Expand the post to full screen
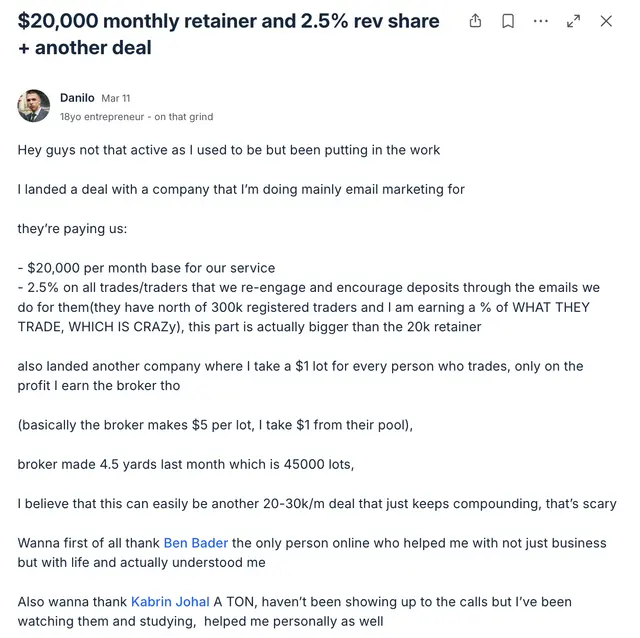Image resolution: width=640 pixels, height=638 pixels. pos(574,21)
